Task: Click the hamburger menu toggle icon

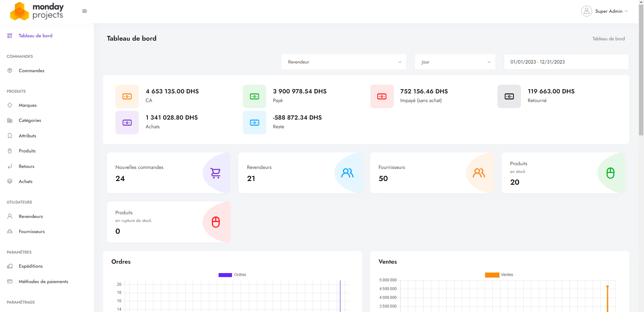Action: 85,11
